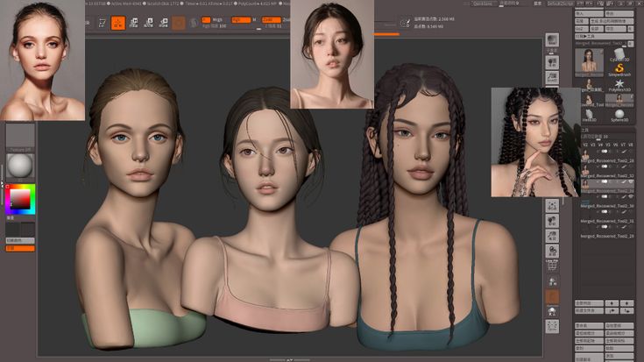Open the current material sphere picker

pos(19,166)
